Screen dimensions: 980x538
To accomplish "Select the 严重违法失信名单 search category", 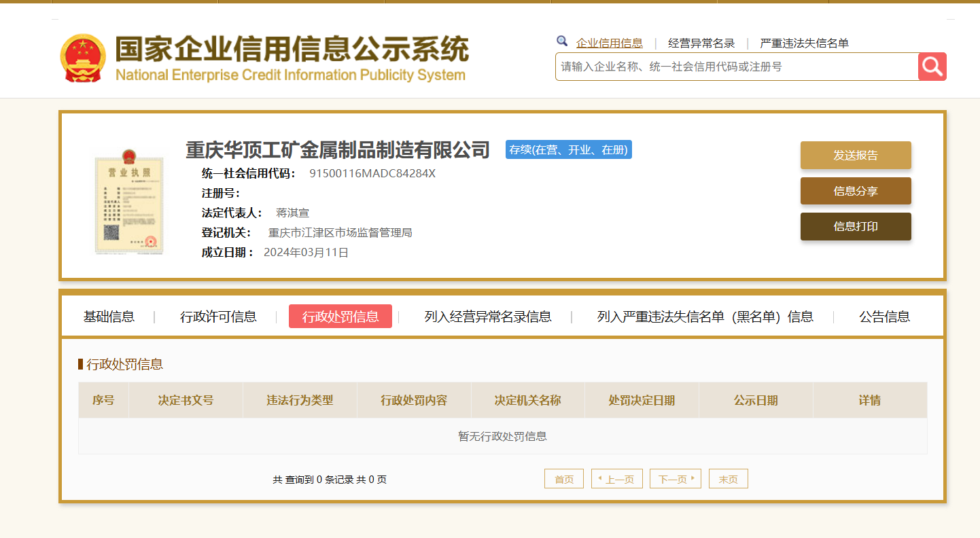I will click(804, 43).
